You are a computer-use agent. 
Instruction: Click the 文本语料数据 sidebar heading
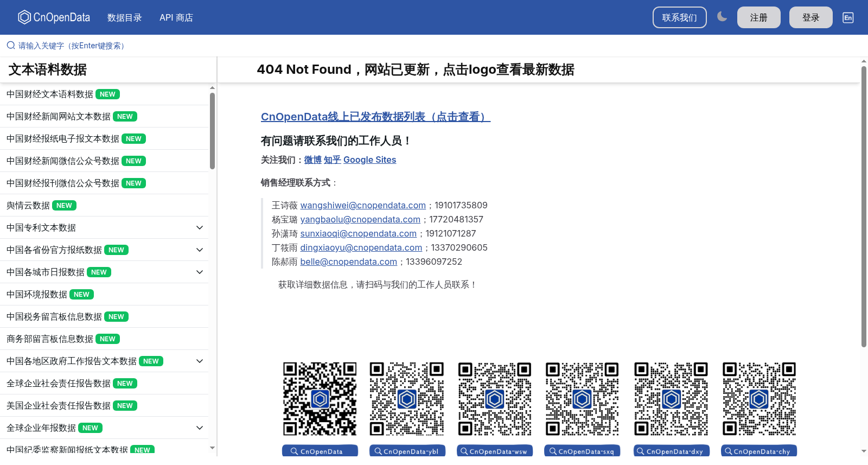[48, 69]
